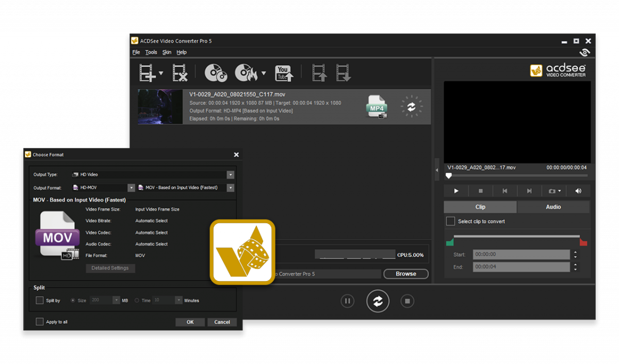Viewport: 619px width, 364px height.
Task: Click the green clip start marker
Action: tap(449, 242)
